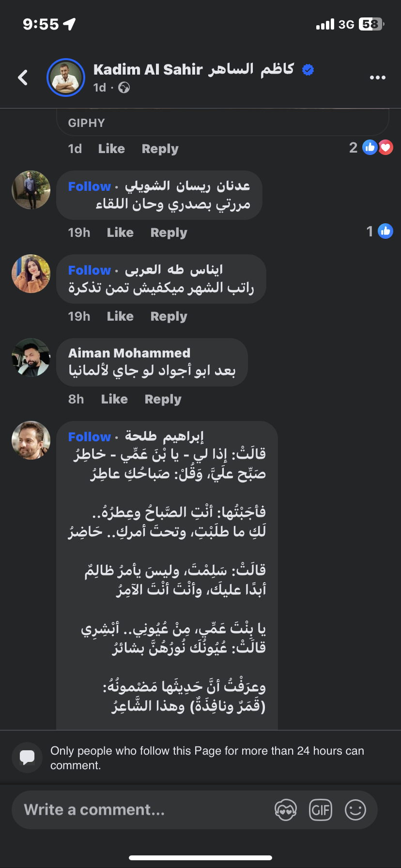
Task: Tap the back arrow icon
Action: coord(23,77)
